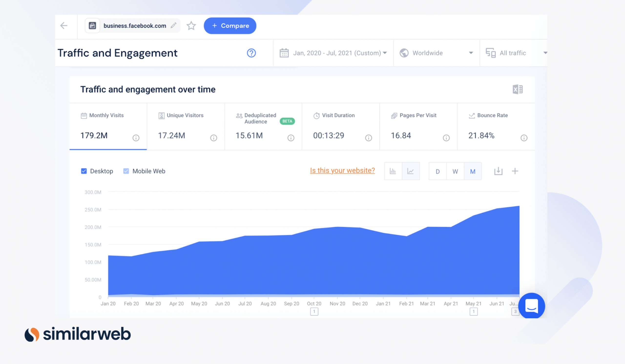The width and height of the screenshot is (625, 364).
Task: Select daily granularity D
Action: pos(438,171)
